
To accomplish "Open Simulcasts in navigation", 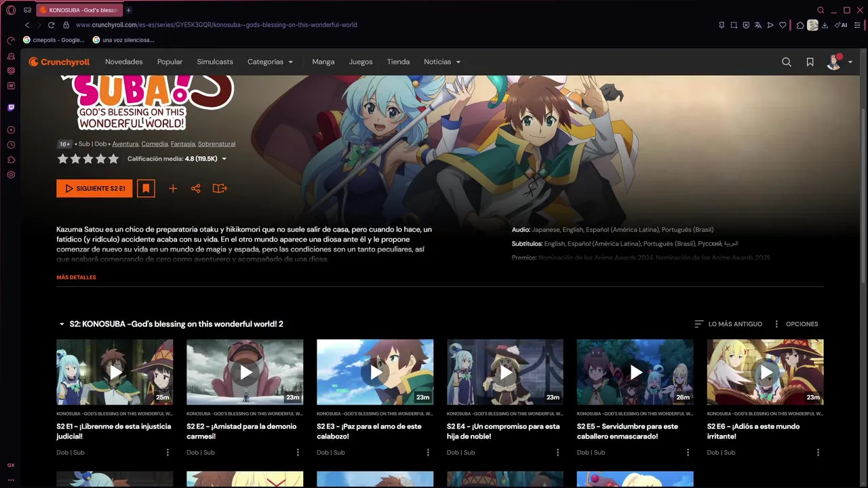I will [215, 62].
